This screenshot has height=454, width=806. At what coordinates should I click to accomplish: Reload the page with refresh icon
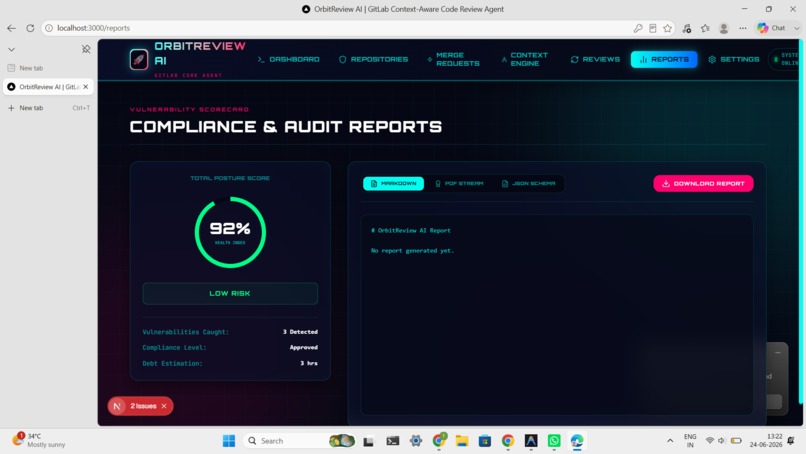(30, 28)
